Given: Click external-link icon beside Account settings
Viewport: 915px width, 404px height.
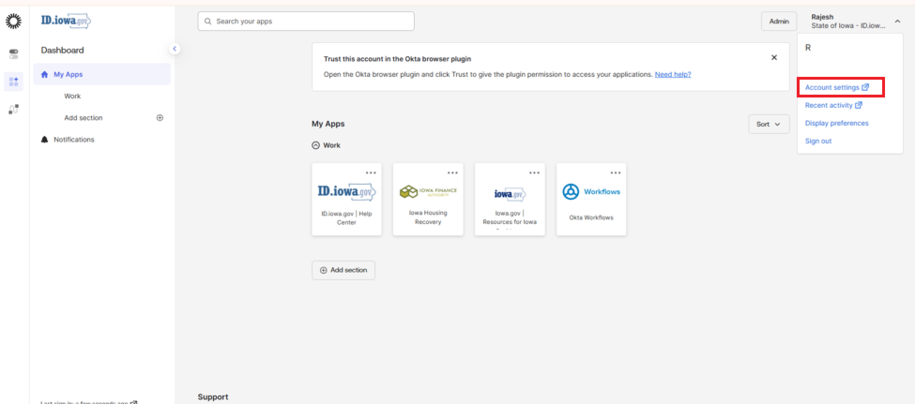Looking at the screenshot, I should [x=865, y=88].
